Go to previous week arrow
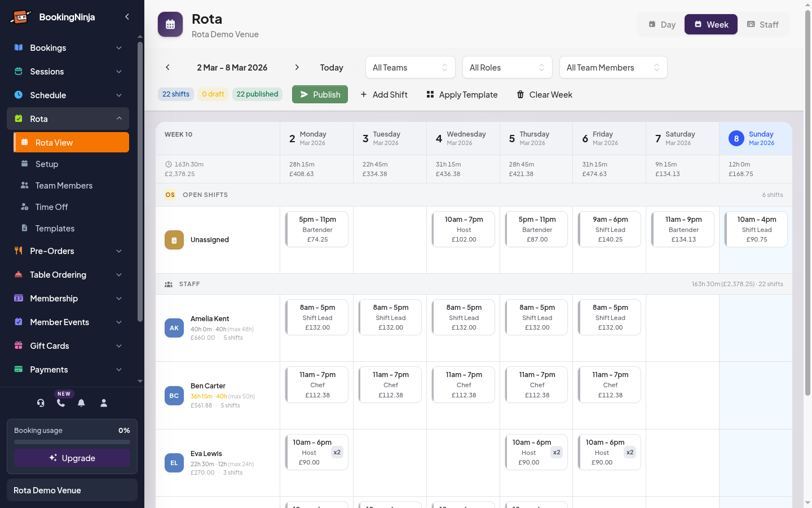812x508 pixels. click(x=167, y=67)
